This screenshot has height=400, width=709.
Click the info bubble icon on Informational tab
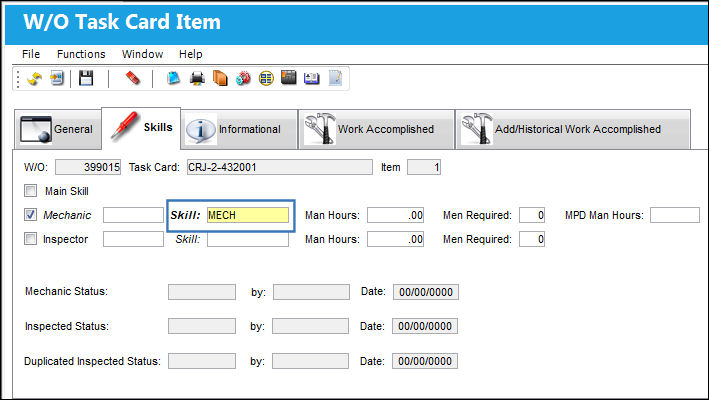click(x=200, y=130)
